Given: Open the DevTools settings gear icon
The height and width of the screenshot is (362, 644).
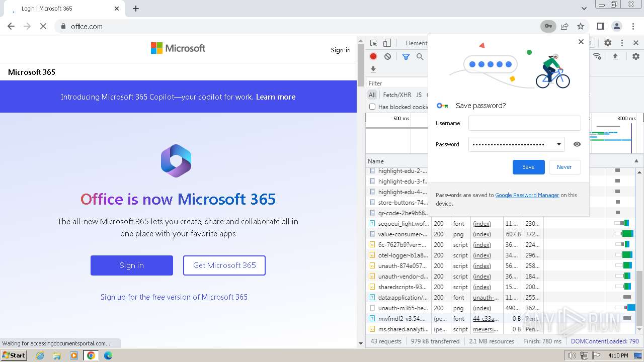Looking at the screenshot, I should click(x=608, y=43).
